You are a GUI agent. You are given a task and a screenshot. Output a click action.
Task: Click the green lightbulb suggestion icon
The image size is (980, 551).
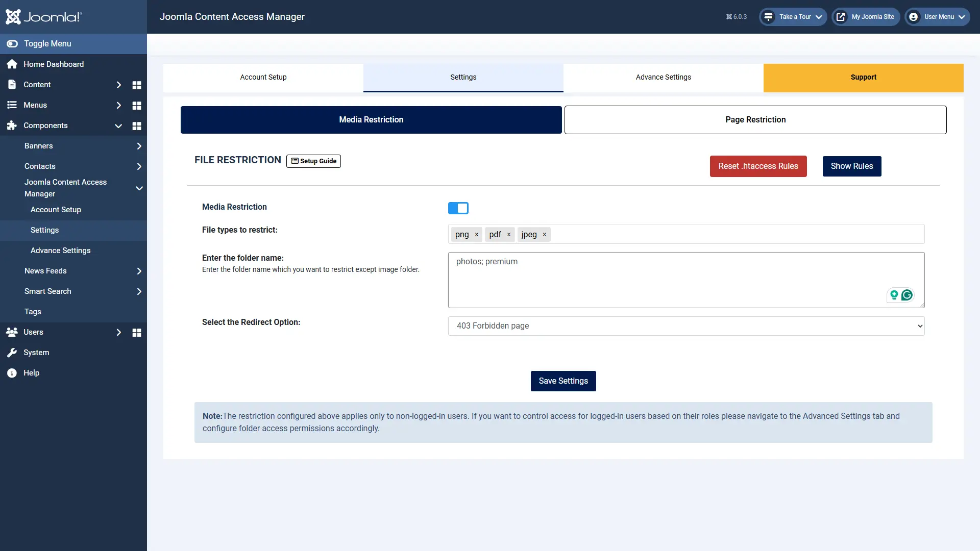pos(894,295)
